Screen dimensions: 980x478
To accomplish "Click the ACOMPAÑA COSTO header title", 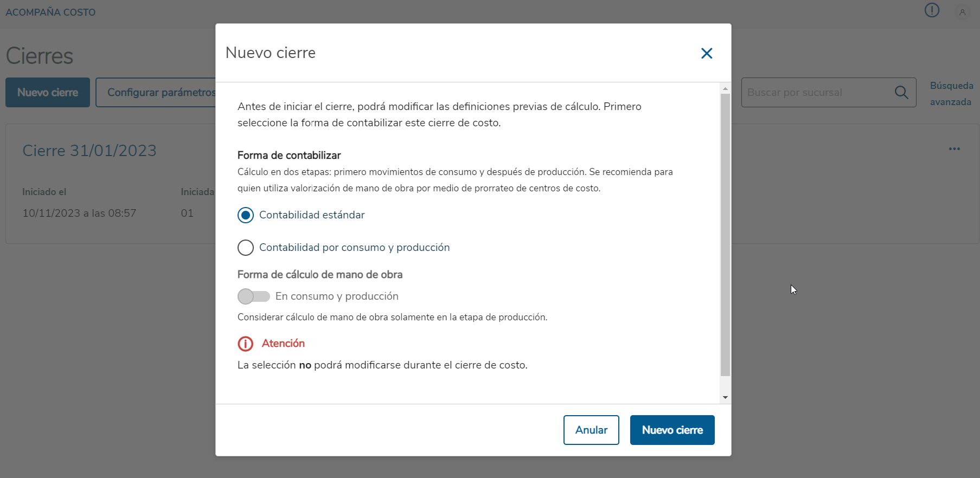I will [x=50, y=12].
